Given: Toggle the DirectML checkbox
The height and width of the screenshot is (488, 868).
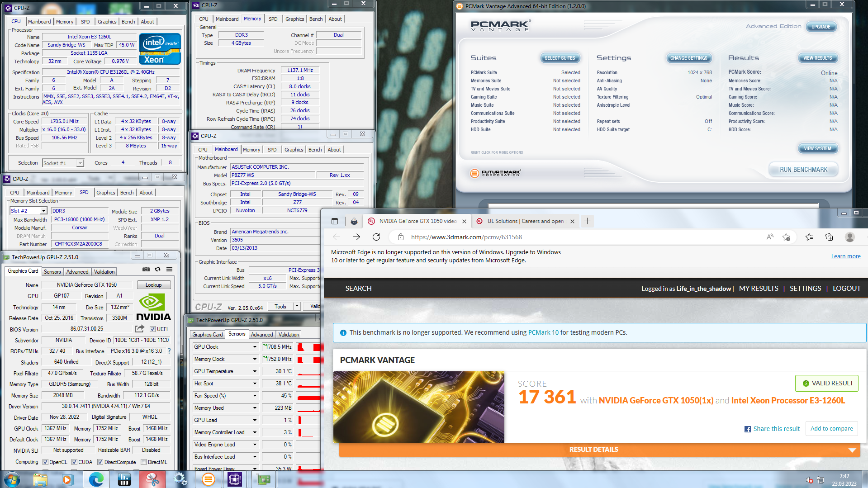Looking at the screenshot, I should pos(143,462).
